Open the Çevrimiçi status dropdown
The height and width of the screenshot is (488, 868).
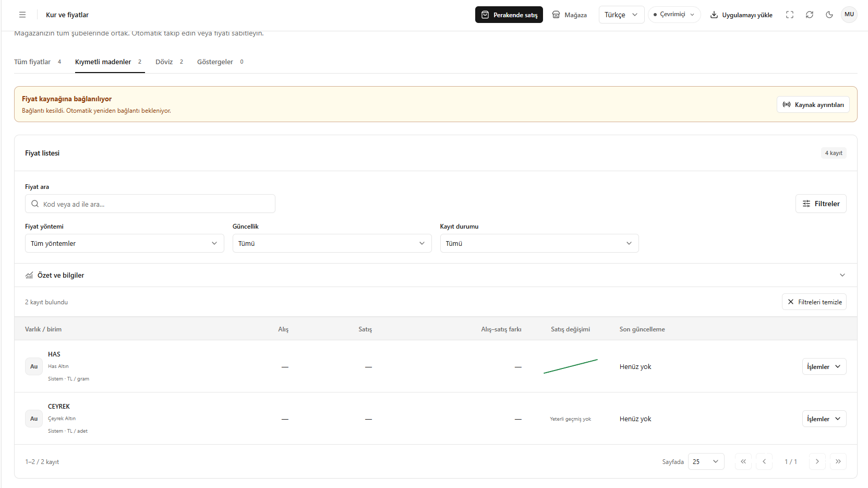pyautogui.click(x=674, y=15)
